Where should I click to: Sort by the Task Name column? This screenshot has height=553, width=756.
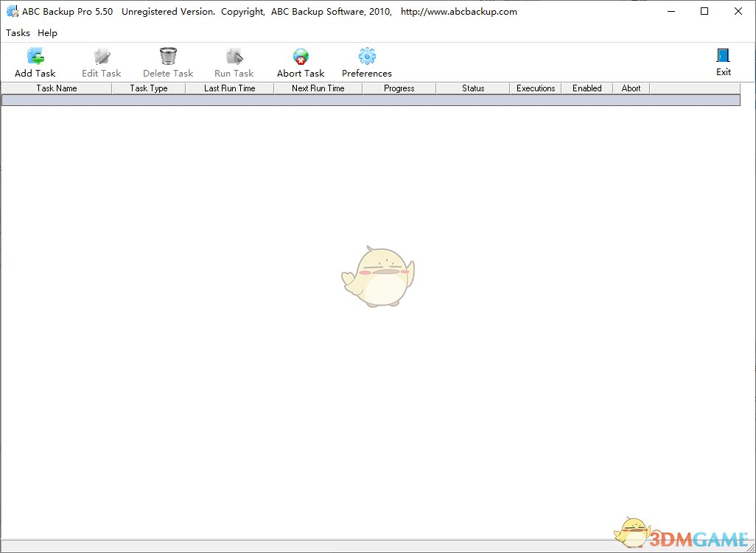click(56, 88)
